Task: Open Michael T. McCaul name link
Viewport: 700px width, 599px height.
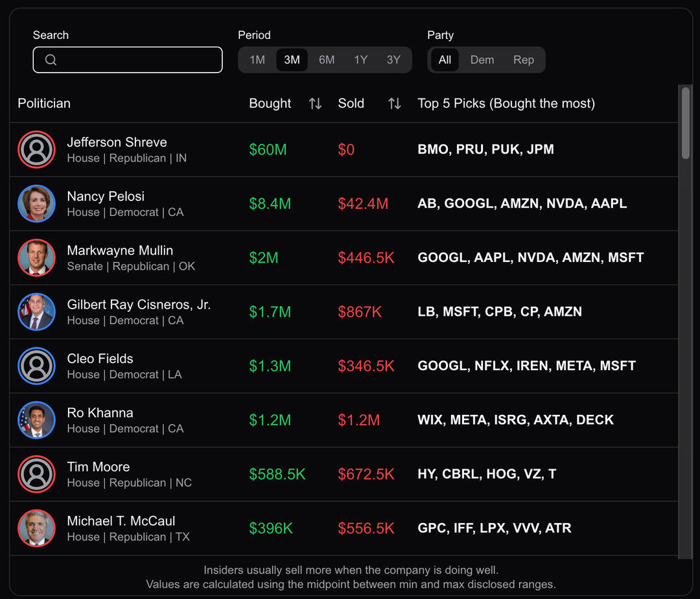Action: (121, 521)
